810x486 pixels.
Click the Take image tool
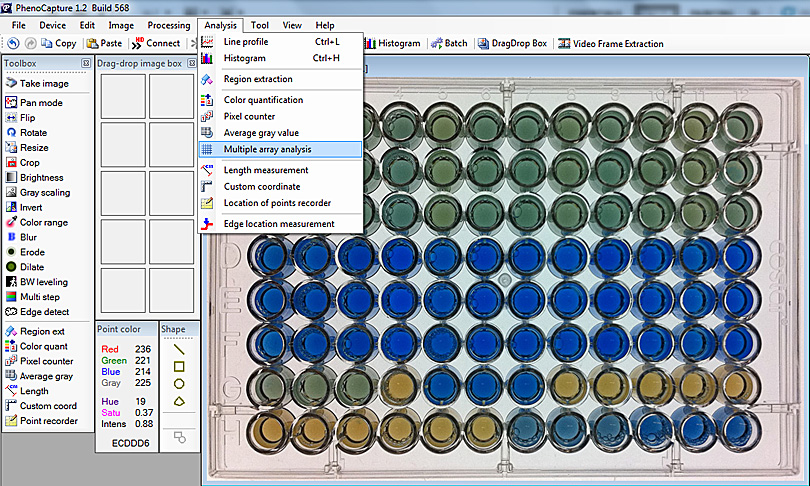coord(44,84)
